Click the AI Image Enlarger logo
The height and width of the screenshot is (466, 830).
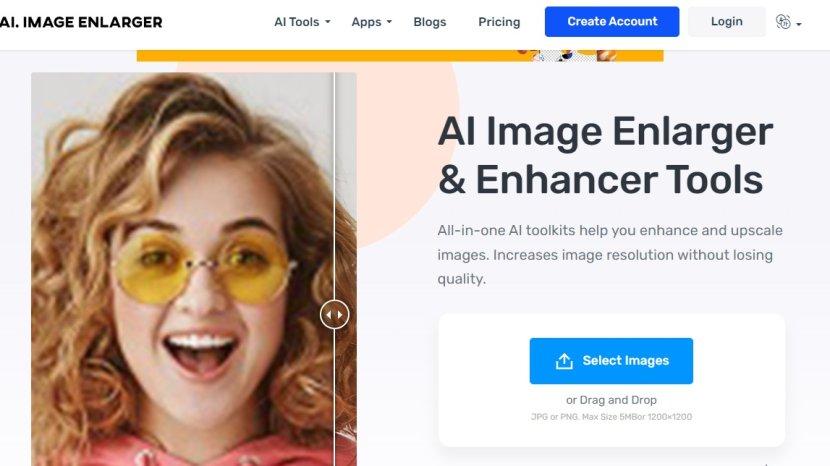pos(80,22)
